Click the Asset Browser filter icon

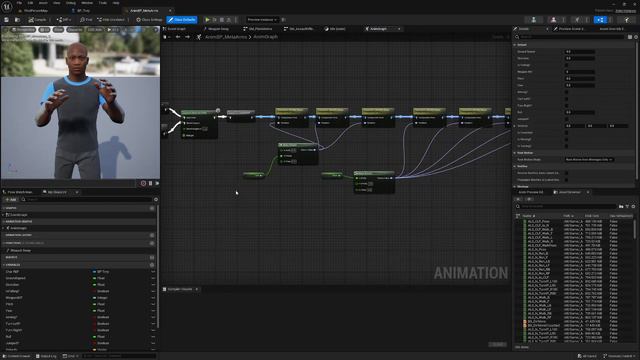[x=627, y=207]
